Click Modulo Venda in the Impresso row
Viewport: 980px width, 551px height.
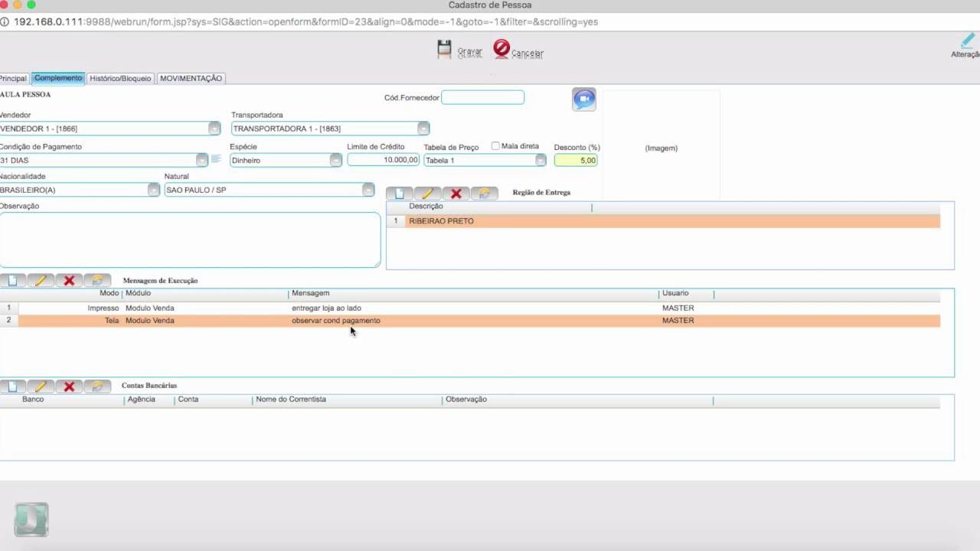[150, 308]
